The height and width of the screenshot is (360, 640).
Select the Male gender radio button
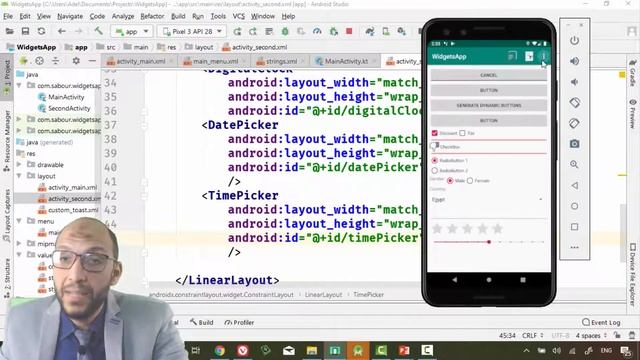tap(450, 180)
